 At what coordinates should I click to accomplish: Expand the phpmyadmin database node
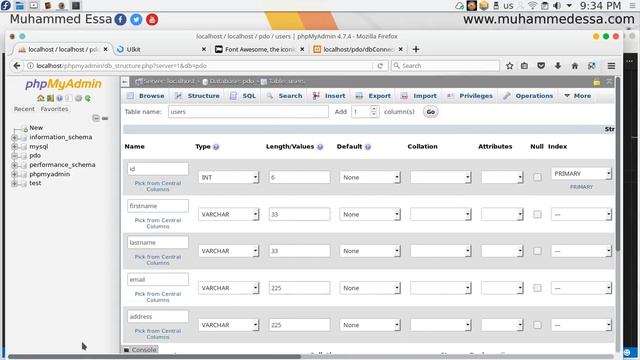tap(14, 174)
